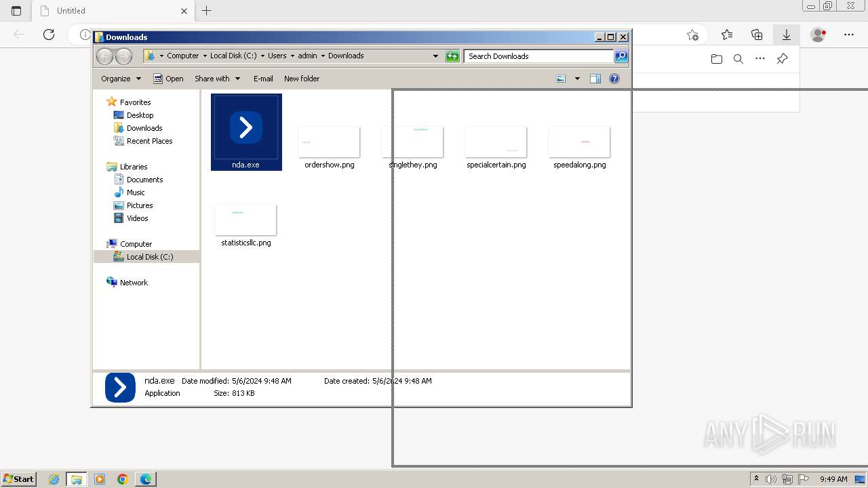Open Pictures library
Viewport: 868px width, 488px height.
(140, 205)
